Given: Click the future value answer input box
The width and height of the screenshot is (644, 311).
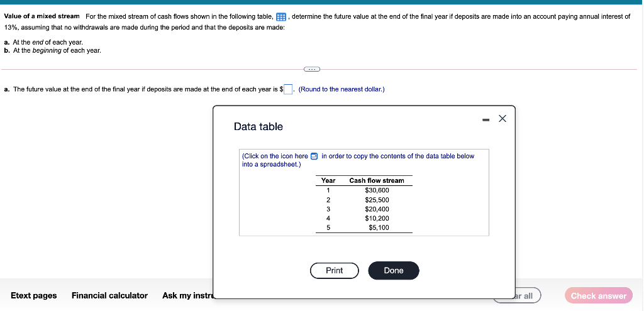Looking at the screenshot, I should click(x=288, y=89).
